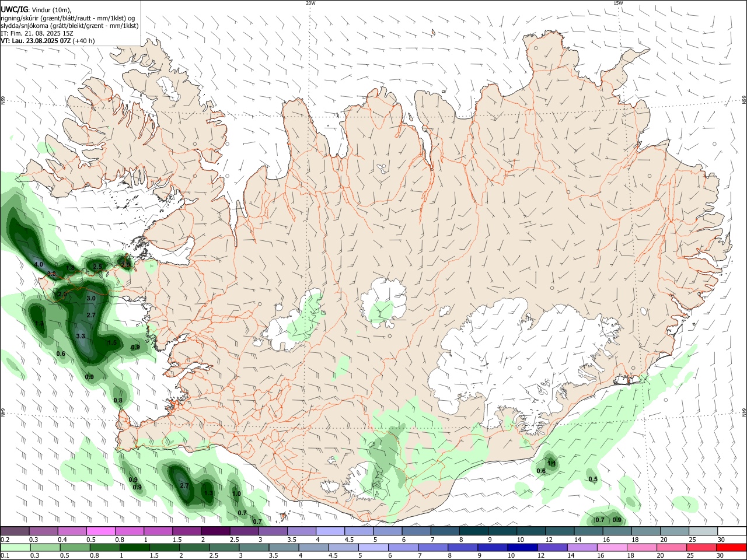The width and height of the screenshot is (747, 560).
Task: Click the 1.0 precipitation value off south coast
Action: point(236,494)
